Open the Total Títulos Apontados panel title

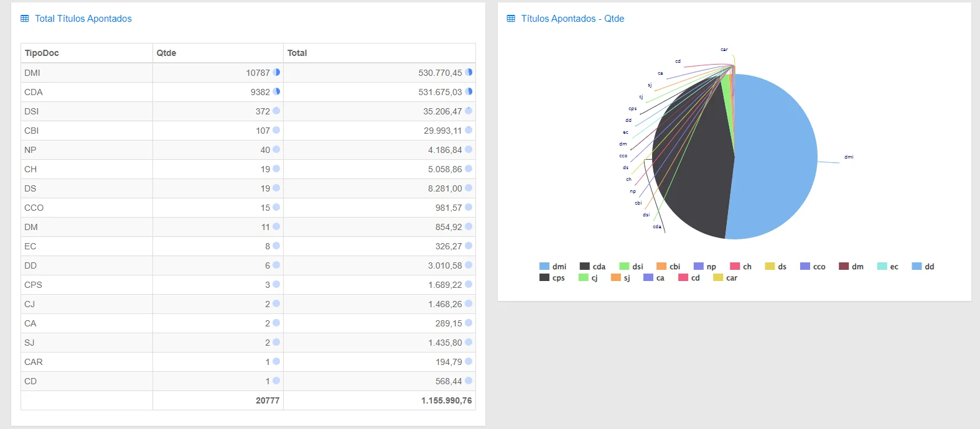pos(83,19)
